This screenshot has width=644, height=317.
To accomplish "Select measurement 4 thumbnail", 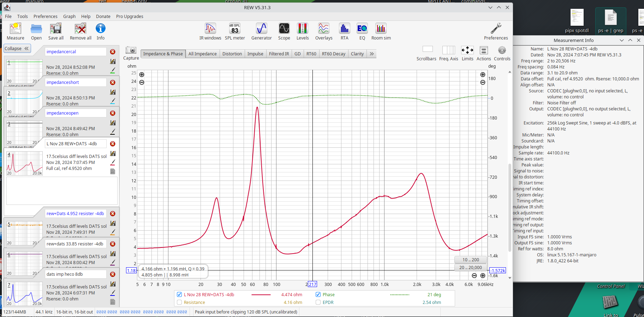I will [x=25, y=164].
